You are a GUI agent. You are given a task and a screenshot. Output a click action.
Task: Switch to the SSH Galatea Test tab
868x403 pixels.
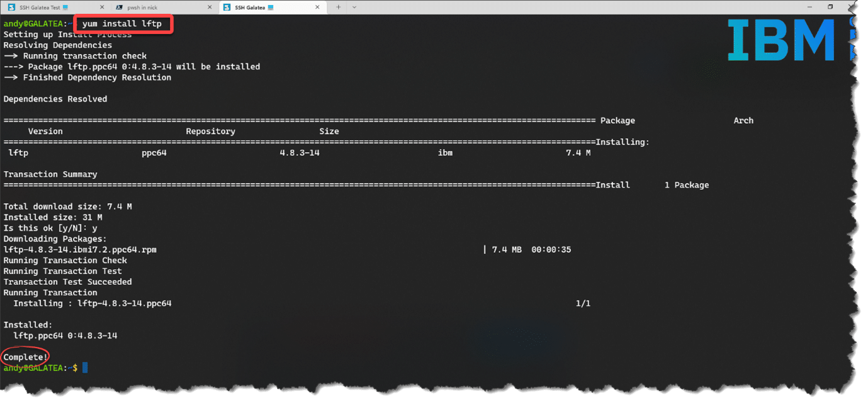click(x=40, y=8)
